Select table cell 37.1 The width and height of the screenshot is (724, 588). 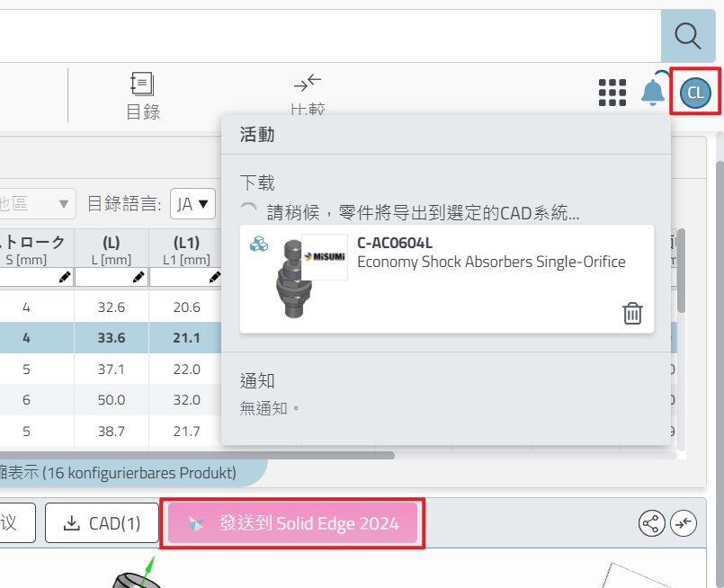(112, 369)
